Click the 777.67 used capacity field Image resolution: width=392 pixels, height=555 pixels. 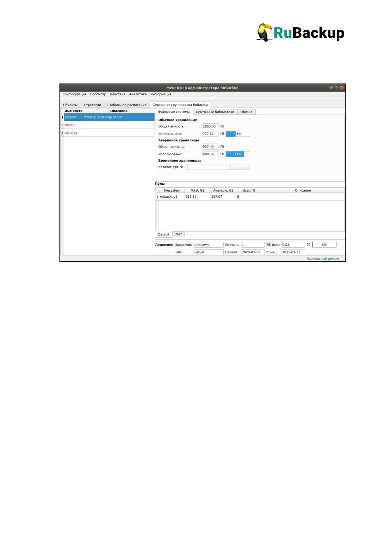[210, 134]
